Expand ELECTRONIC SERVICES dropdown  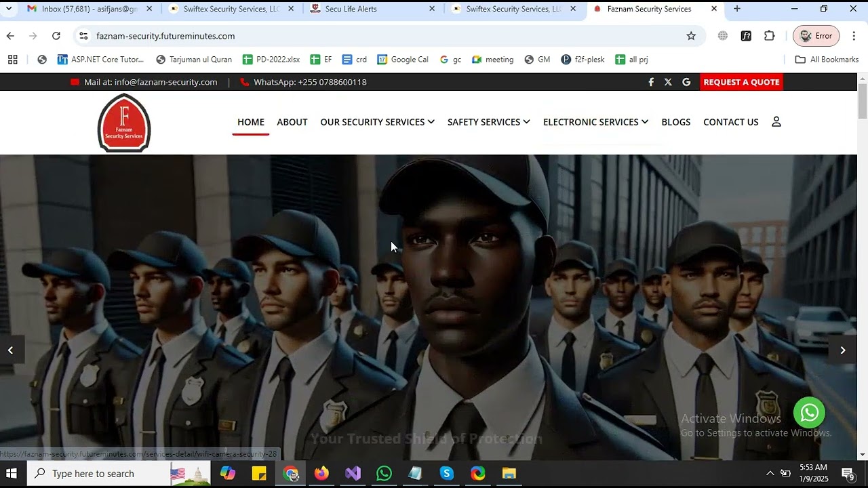pyautogui.click(x=596, y=122)
